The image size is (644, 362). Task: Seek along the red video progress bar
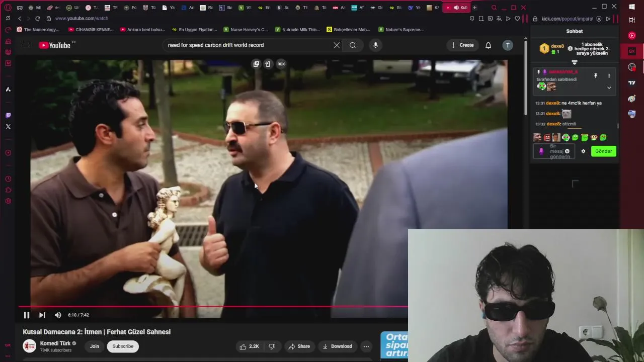(213, 306)
